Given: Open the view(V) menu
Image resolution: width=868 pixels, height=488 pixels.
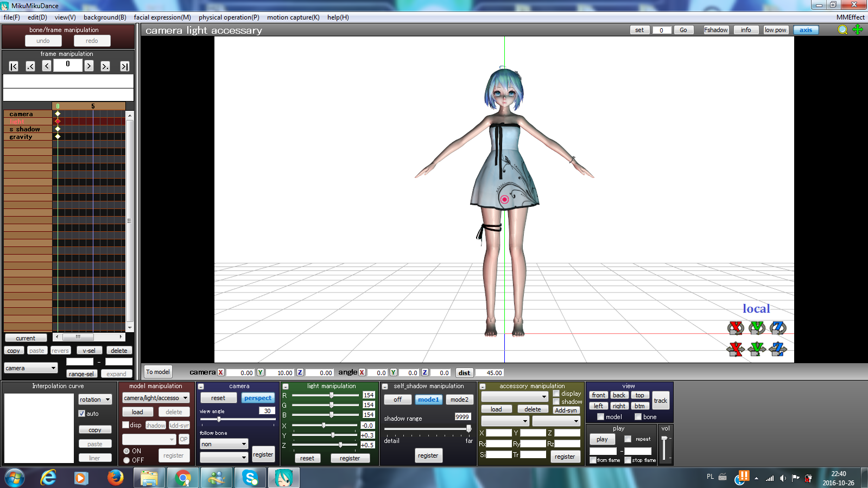Looking at the screenshot, I should pos(65,17).
